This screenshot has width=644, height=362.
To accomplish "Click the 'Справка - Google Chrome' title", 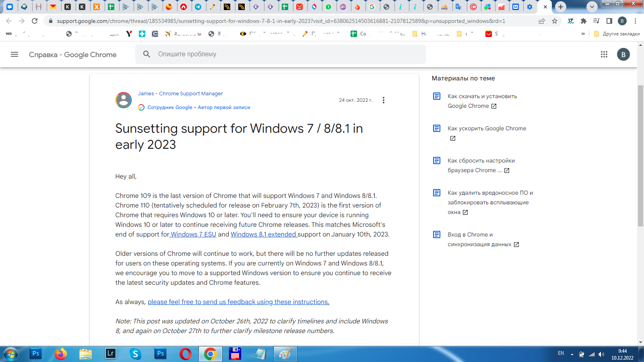I will 72,54.
